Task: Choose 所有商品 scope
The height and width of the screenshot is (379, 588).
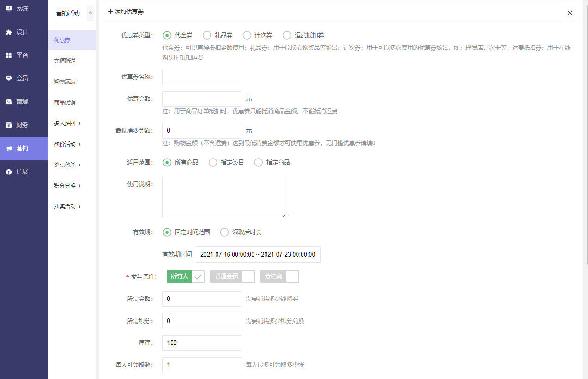Action: pos(181,162)
